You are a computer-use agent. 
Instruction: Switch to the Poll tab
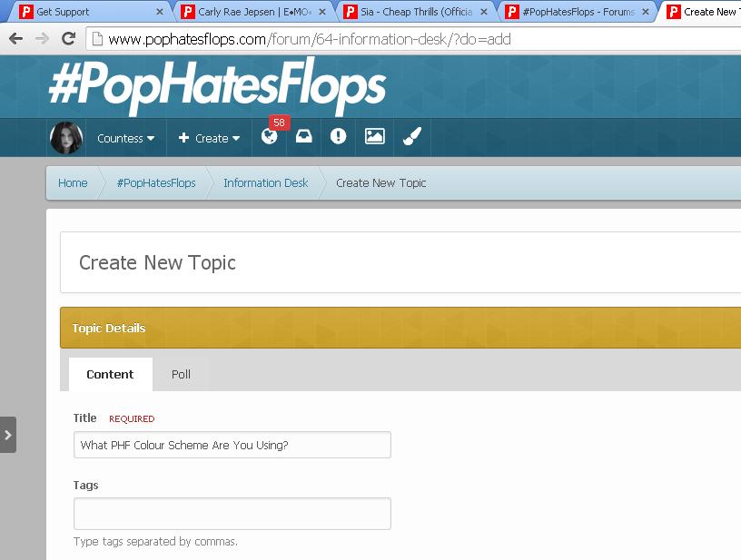181,375
